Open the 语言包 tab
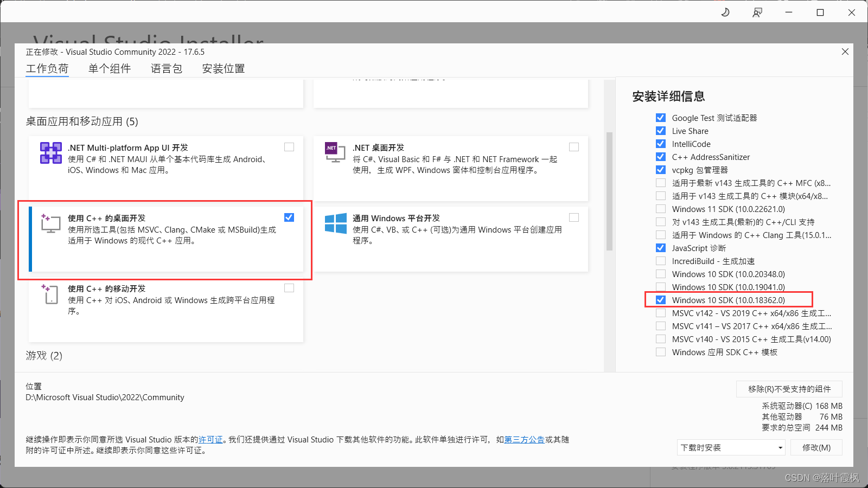 pyautogui.click(x=167, y=69)
